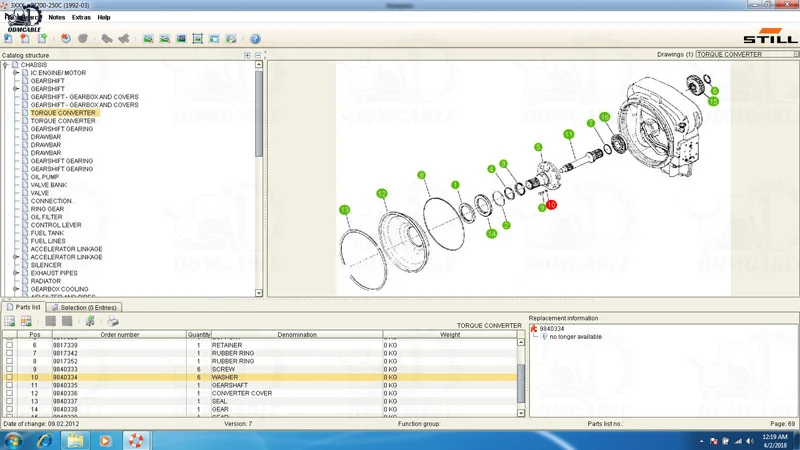The height and width of the screenshot is (450, 800).
Task: Click green callout 16 on the drawing
Action: point(605,117)
